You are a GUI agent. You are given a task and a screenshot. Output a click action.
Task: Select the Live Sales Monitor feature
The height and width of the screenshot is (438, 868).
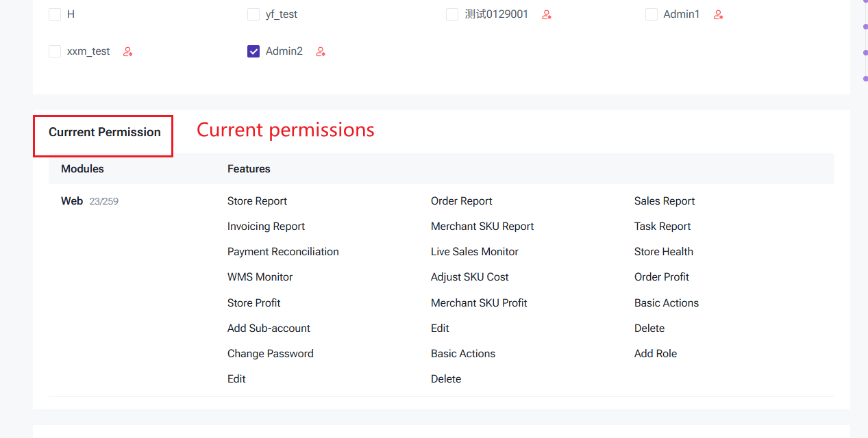(x=474, y=252)
